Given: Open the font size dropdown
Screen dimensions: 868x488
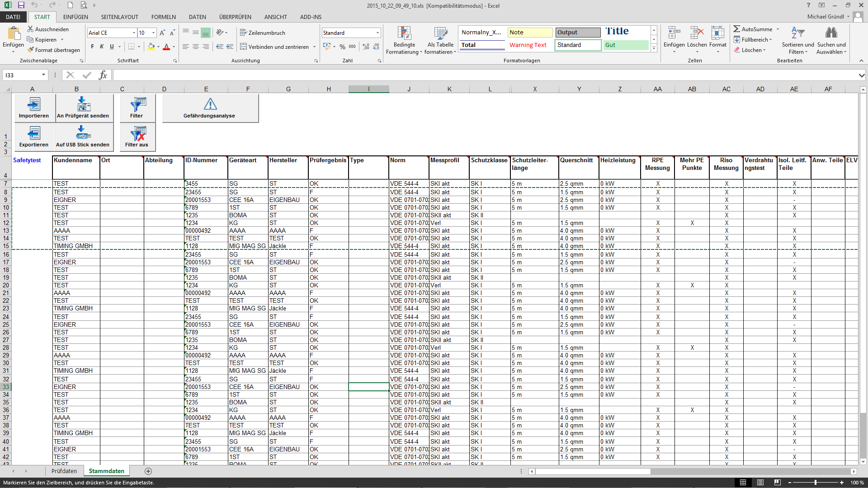Looking at the screenshot, I should (154, 33).
